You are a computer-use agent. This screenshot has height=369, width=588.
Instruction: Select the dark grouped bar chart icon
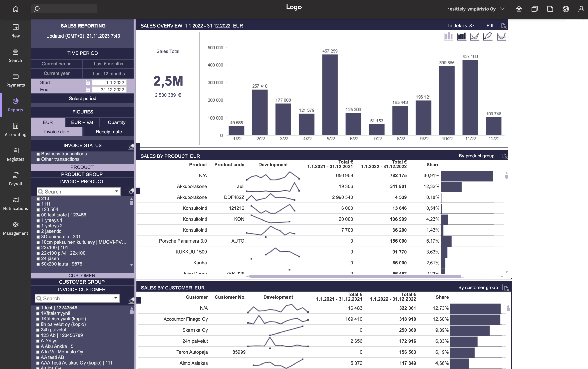coord(461,37)
